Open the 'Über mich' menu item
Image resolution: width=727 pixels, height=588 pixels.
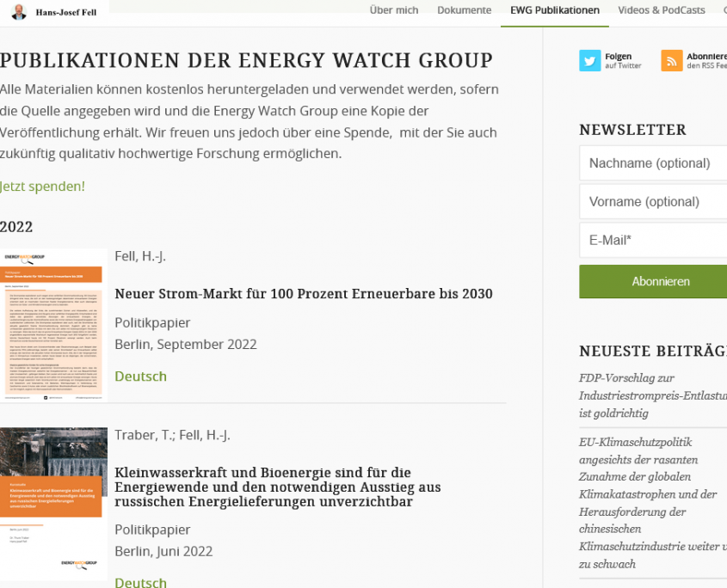coord(393,10)
